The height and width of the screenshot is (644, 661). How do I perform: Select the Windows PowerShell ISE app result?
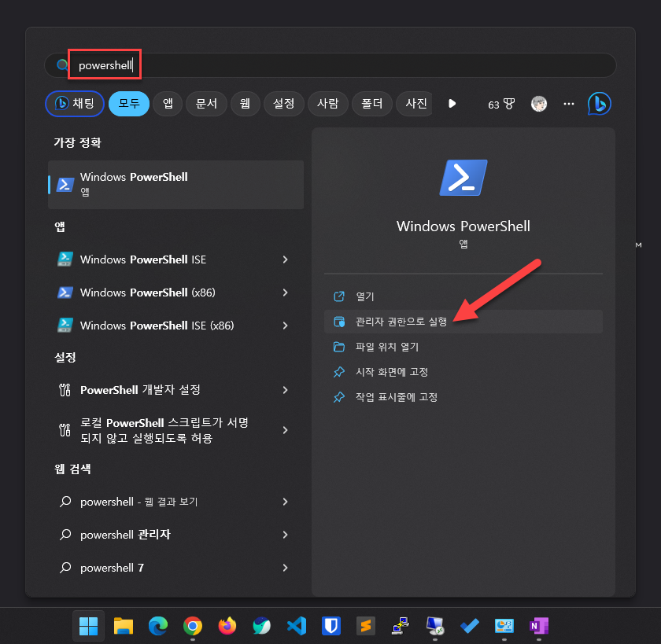click(175, 259)
